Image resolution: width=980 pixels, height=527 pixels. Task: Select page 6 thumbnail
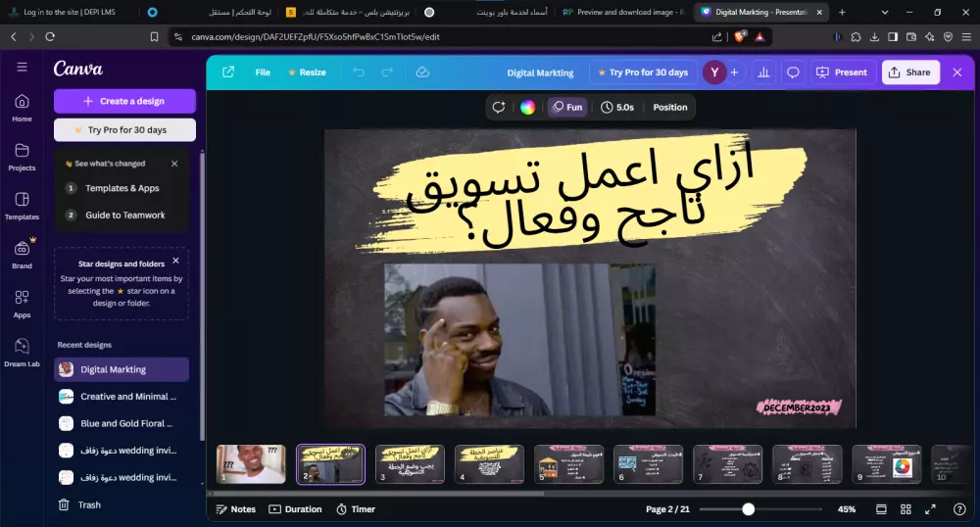(648, 464)
